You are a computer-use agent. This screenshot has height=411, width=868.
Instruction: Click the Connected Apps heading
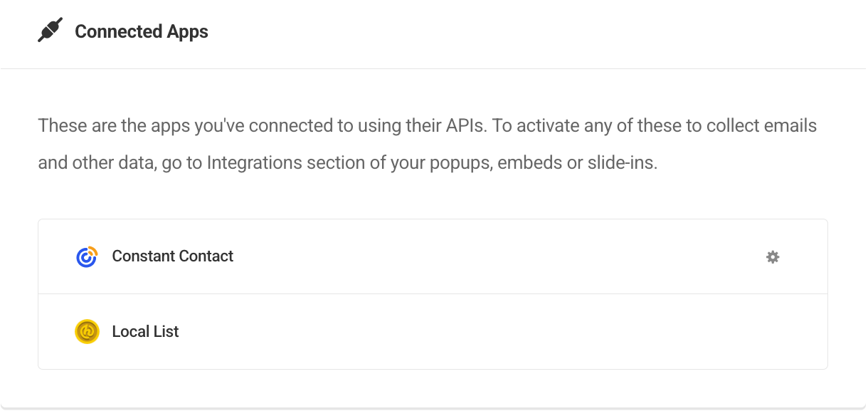tap(141, 32)
